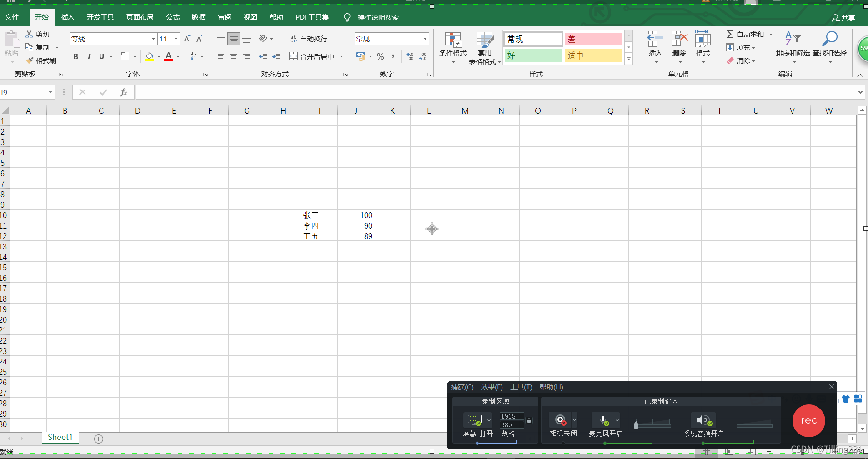This screenshot has height=459, width=868.
Task: Click the Copy (复制) button
Action: pyautogui.click(x=38, y=47)
